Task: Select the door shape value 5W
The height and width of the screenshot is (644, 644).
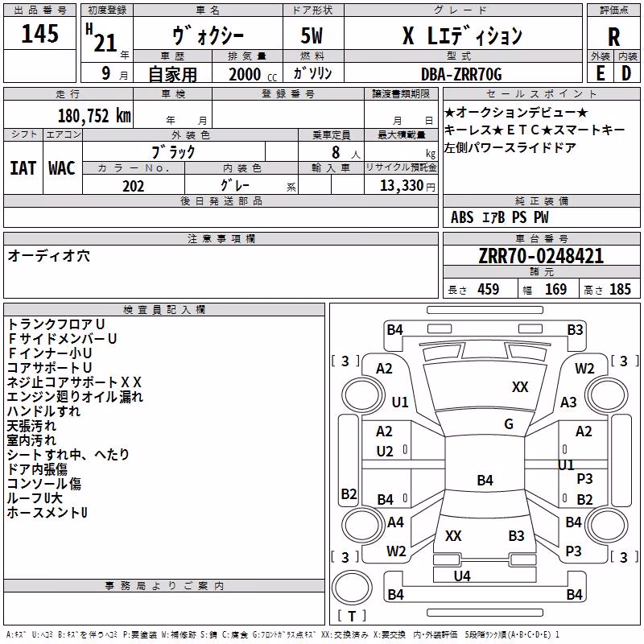Action: (312, 35)
